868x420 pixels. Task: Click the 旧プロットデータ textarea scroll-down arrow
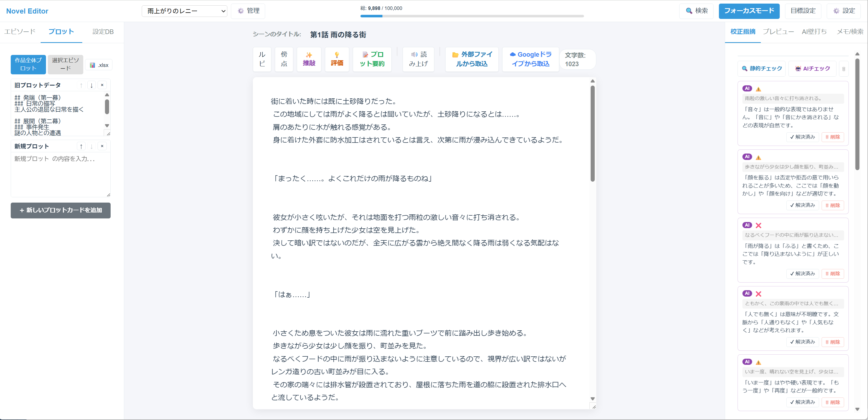[107, 125]
